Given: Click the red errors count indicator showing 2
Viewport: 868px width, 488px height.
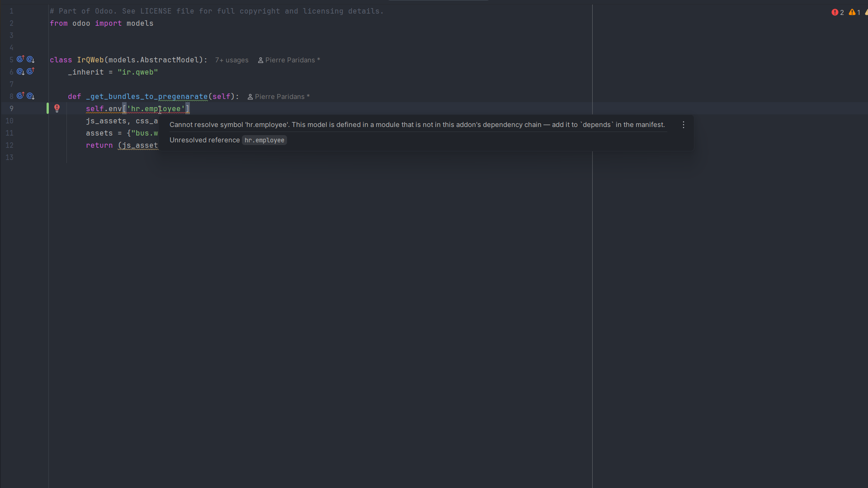Looking at the screenshot, I should pos(838,12).
